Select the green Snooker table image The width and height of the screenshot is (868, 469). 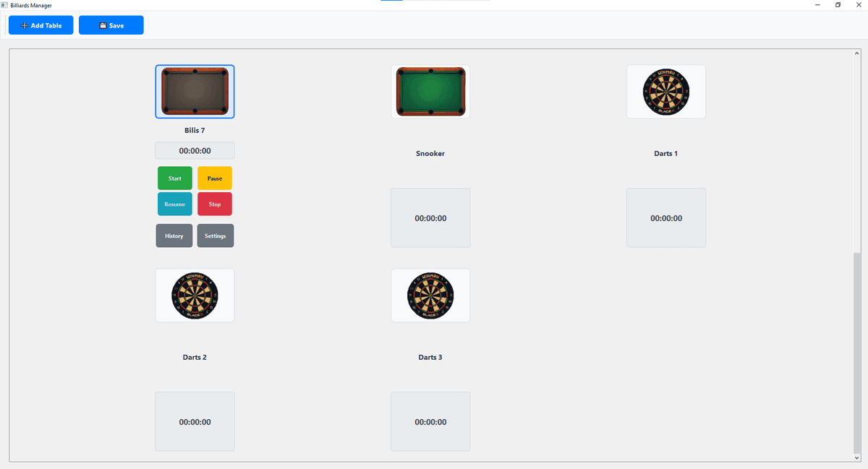(430, 92)
